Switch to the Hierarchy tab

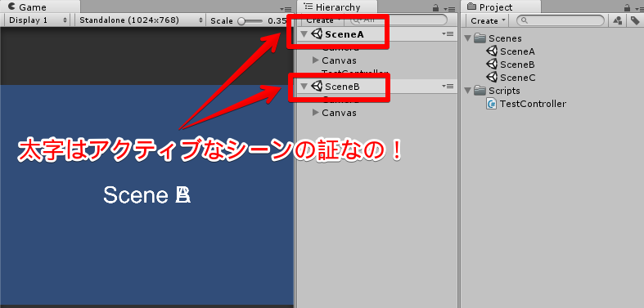[x=337, y=7]
